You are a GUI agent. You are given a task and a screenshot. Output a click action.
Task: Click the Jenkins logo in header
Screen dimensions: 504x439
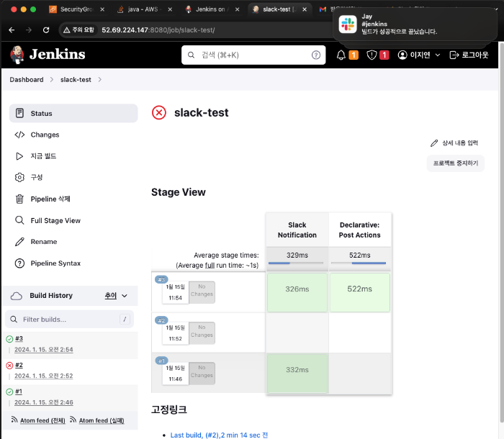(48, 55)
